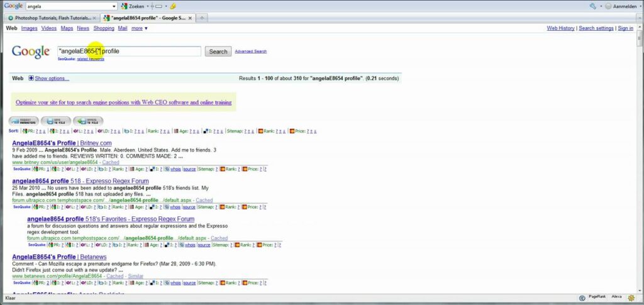Click Google PR sort icon in Sort row
The image size is (644, 305).
[x=25, y=131]
